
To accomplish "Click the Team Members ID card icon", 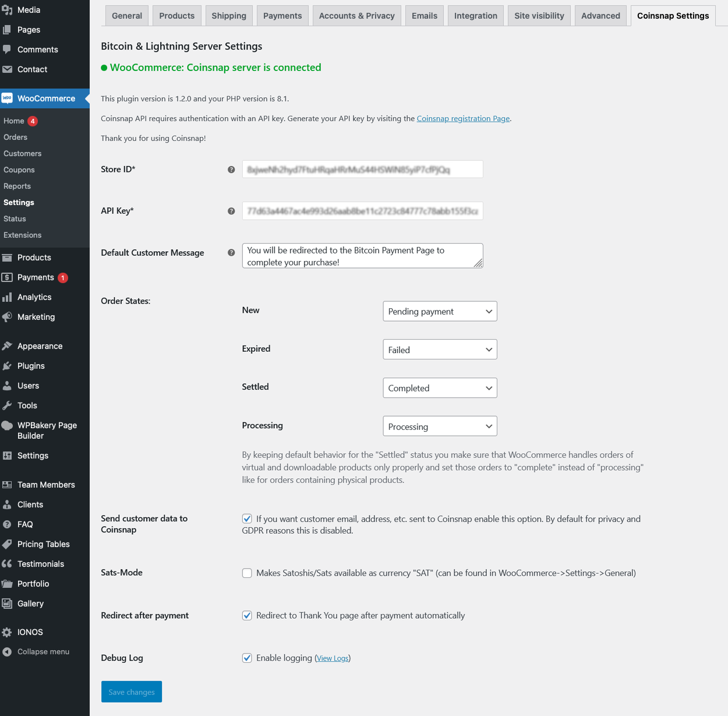I will click(7, 485).
